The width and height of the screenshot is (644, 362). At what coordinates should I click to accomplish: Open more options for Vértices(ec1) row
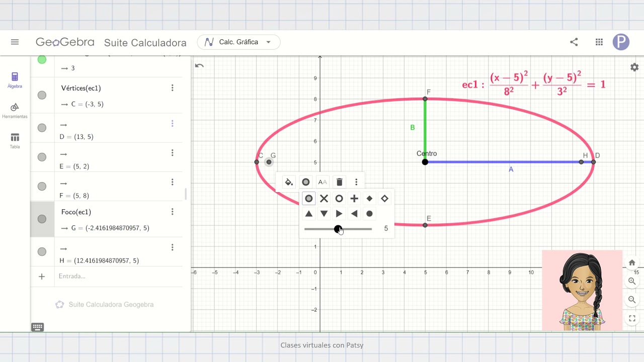(172, 88)
